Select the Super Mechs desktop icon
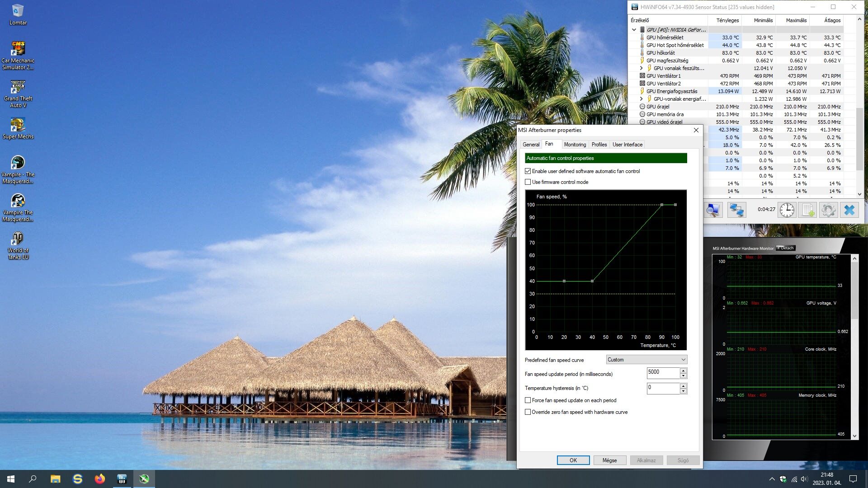The width and height of the screenshot is (868, 488). point(18,128)
